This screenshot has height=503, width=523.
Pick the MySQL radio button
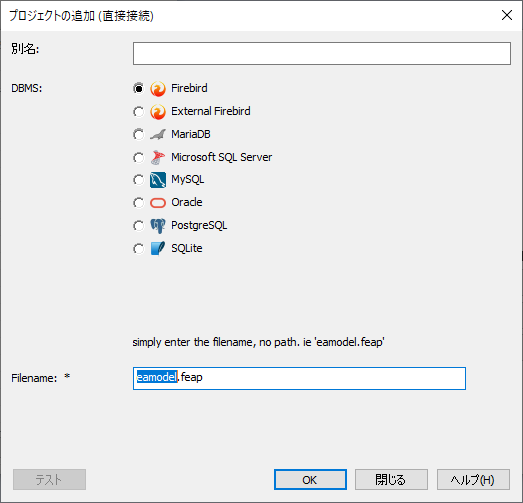click(139, 180)
